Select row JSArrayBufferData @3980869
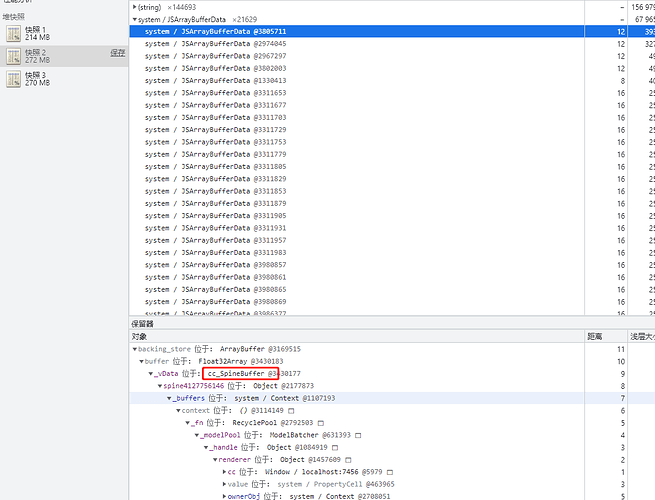 point(392,302)
